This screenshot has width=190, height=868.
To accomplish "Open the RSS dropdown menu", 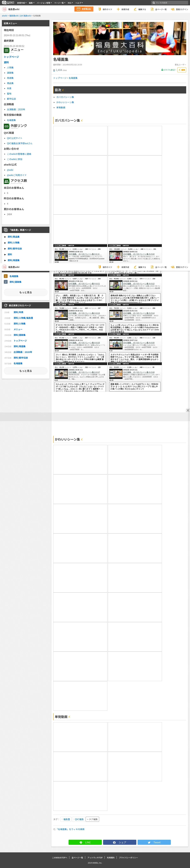I will [70, 3].
